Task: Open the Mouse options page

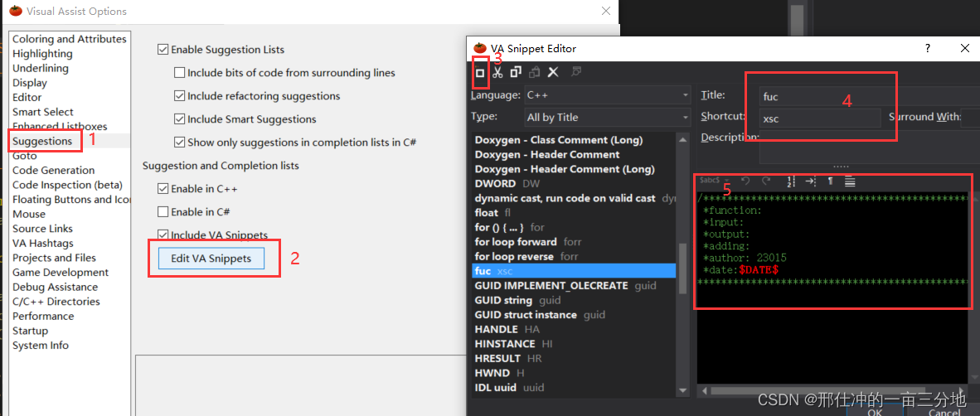Action: pos(29,214)
